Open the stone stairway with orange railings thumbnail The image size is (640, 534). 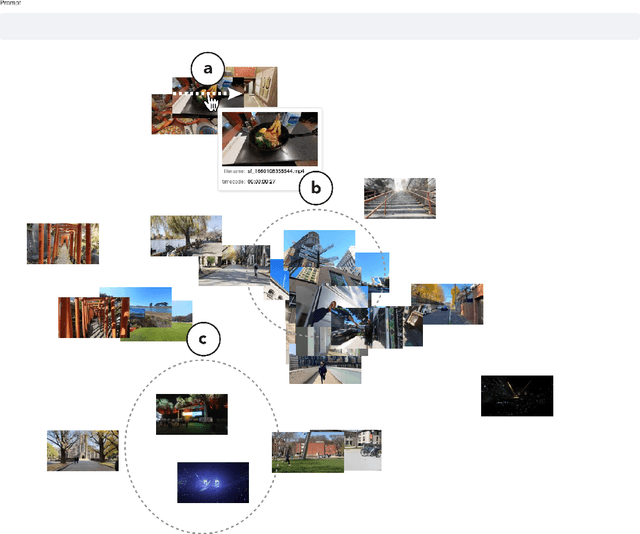400,198
